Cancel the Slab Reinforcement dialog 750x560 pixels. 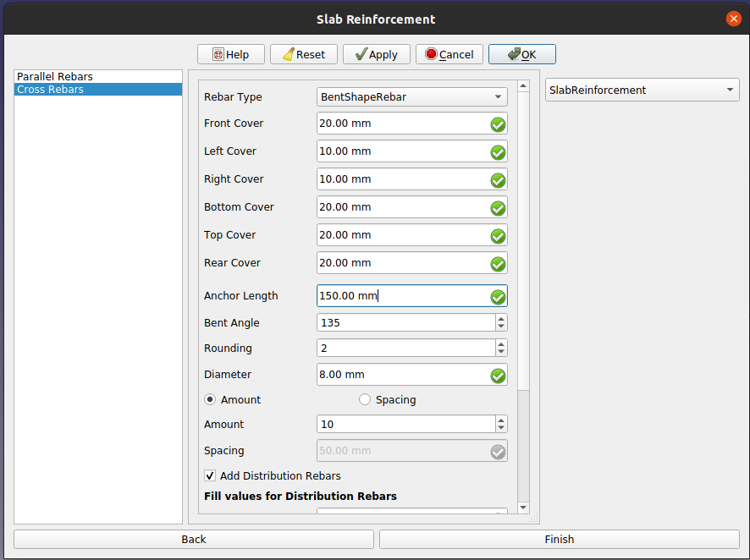point(449,54)
